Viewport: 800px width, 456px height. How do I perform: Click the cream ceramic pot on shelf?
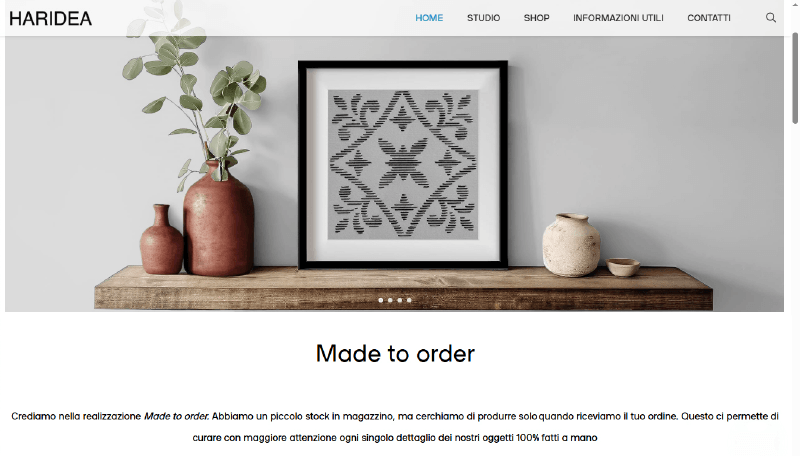pyautogui.click(x=571, y=245)
